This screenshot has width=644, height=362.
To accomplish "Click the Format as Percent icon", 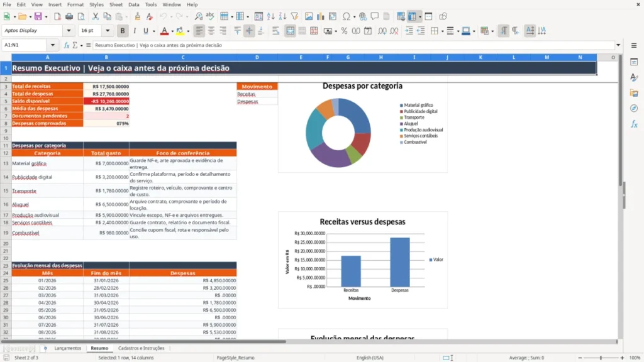I will pos(344,31).
